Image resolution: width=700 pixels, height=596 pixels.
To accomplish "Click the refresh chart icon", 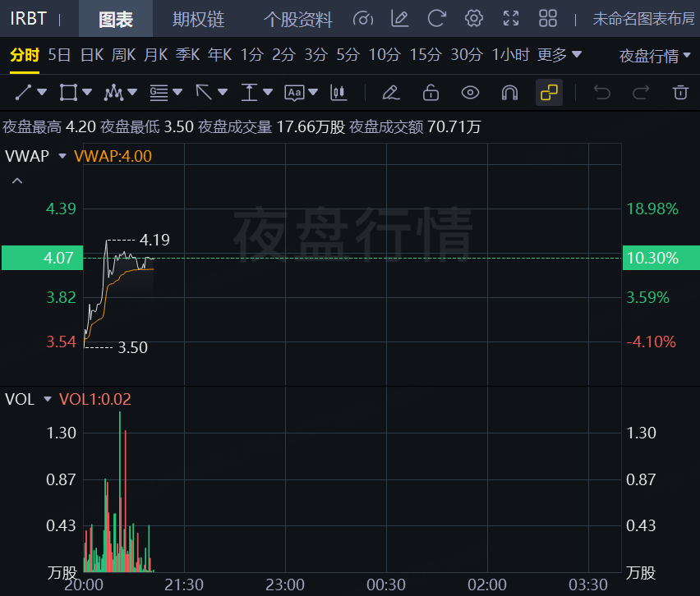I will [437, 19].
